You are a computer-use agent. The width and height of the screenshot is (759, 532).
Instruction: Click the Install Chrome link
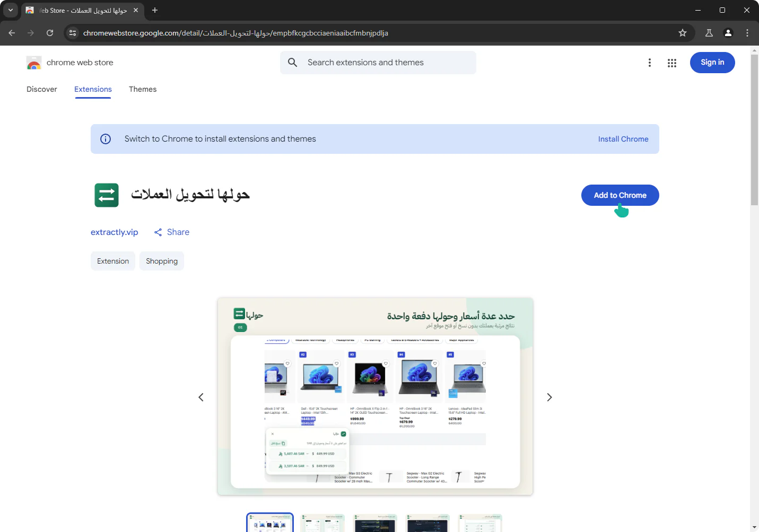(x=623, y=139)
